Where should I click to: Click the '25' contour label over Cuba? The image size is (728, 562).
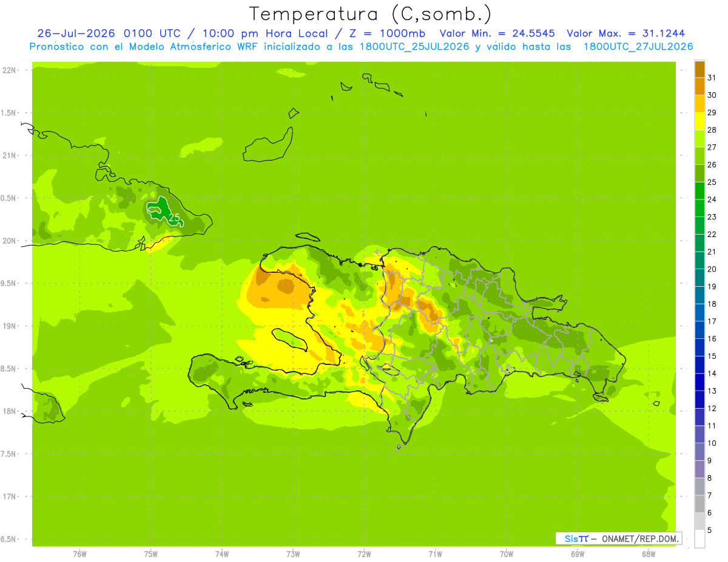point(174,218)
